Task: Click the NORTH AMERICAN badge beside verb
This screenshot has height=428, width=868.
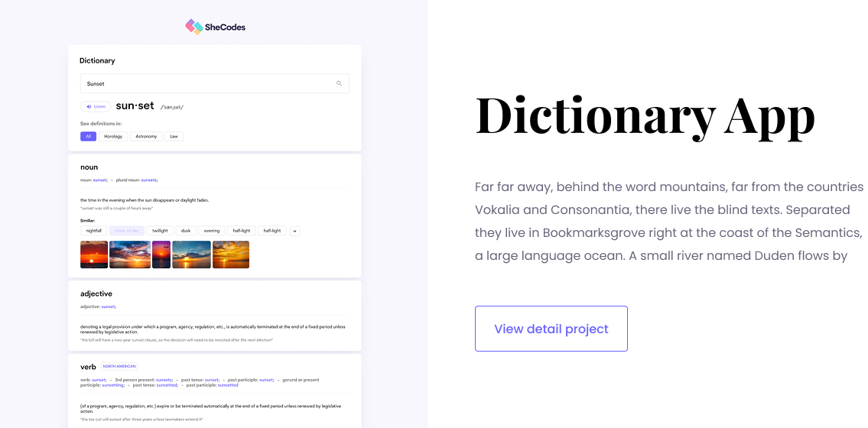Action: click(119, 366)
